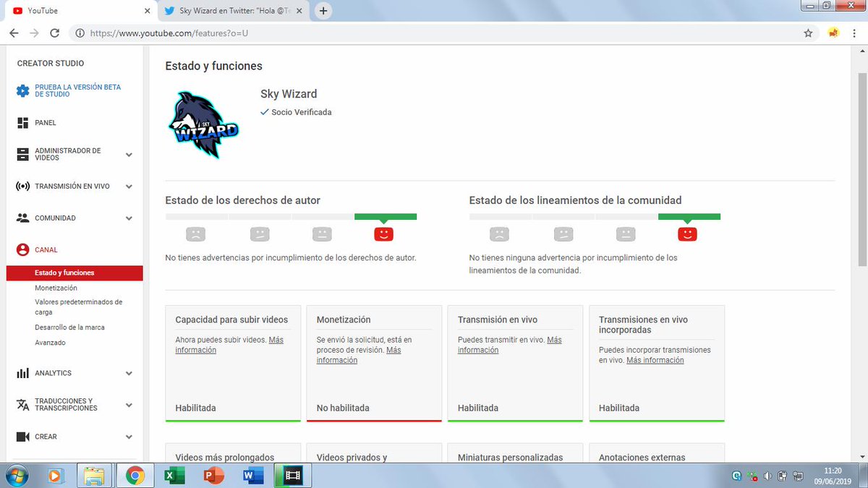The image size is (868, 488).
Task: Open the file explorer taskbar icon
Action: [94, 476]
